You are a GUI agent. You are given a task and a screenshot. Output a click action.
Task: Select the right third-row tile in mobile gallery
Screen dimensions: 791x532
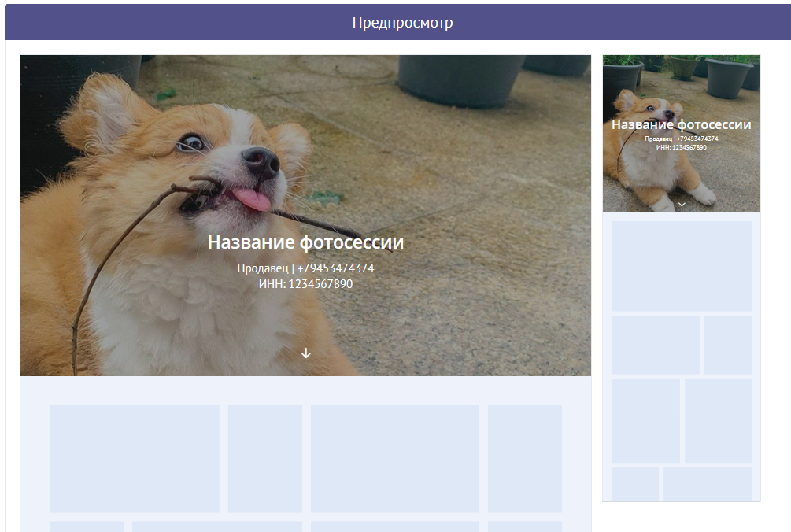(718, 420)
